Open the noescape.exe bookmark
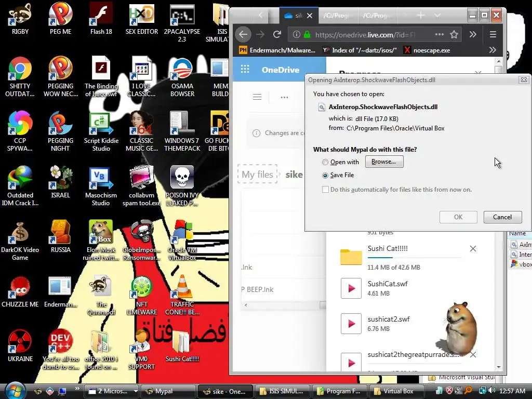532x399 pixels. coord(427,50)
